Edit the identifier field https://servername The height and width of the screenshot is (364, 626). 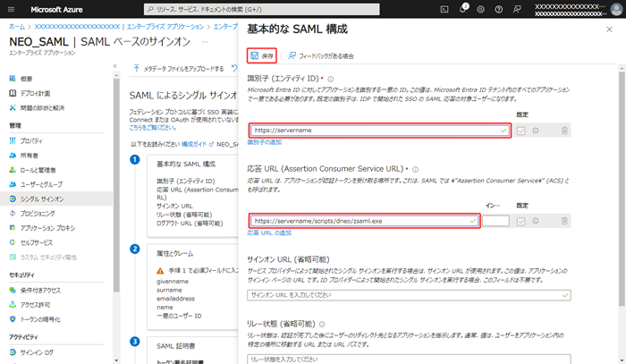pos(380,130)
